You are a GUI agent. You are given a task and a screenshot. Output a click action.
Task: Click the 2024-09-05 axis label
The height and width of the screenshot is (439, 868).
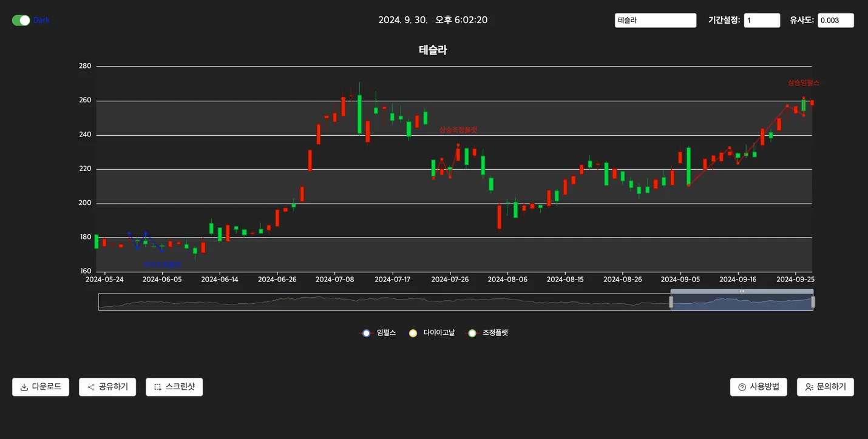pos(680,280)
